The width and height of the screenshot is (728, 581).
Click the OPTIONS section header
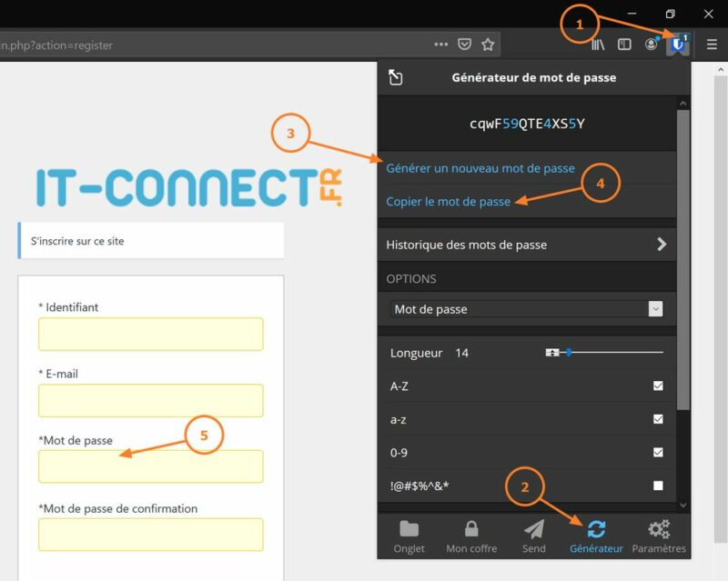point(411,279)
